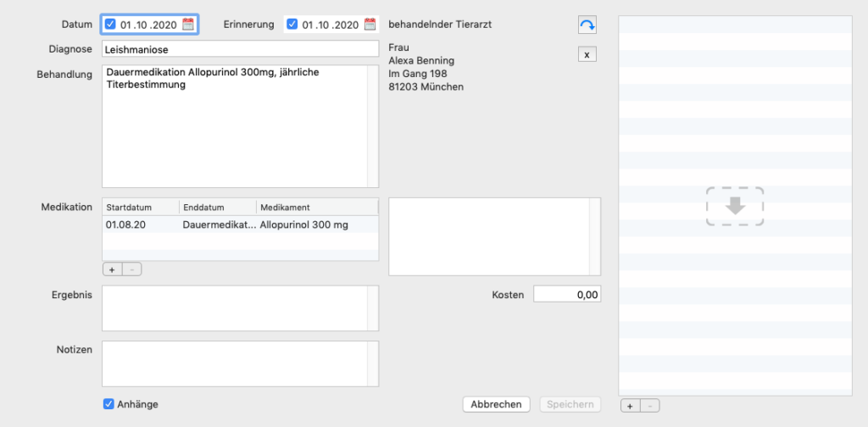Open the calendar picker for Datum
868x427 pixels.
coord(187,25)
